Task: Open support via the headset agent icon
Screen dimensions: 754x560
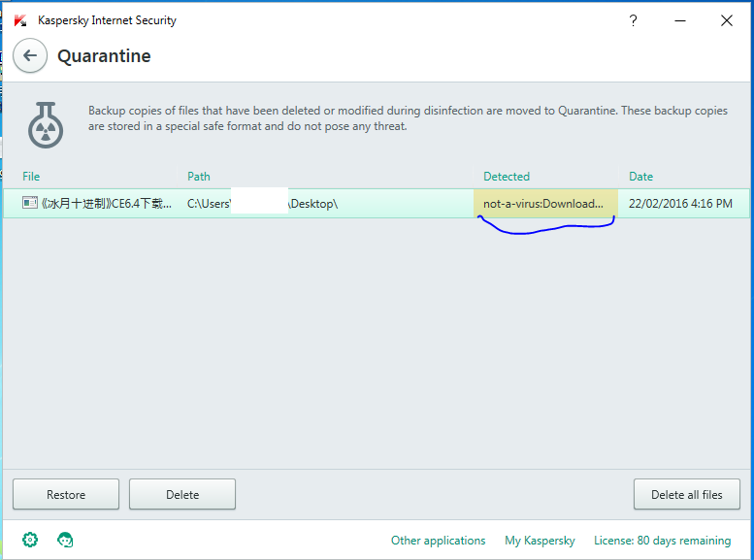Action: pos(65,540)
